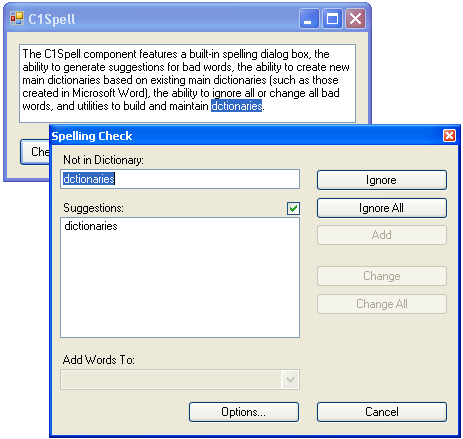Viewport: 463px width, 439px height.
Task: Click the 'Microsoft Word' text in C1Spell
Action: [x=110, y=93]
